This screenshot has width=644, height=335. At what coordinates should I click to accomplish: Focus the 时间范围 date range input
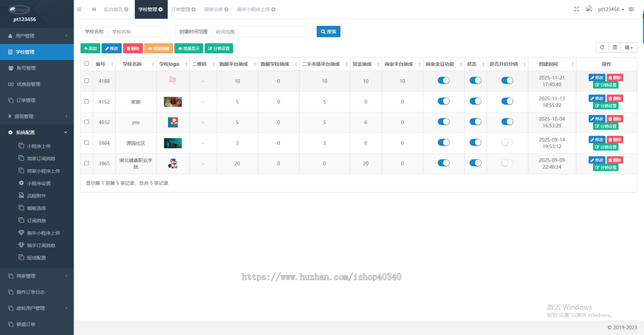tap(259, 32)
